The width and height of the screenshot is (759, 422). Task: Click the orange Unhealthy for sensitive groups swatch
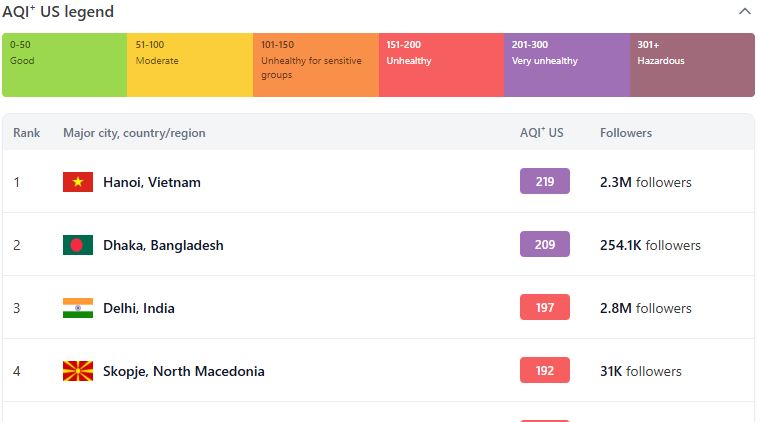[x=316, y=65]
